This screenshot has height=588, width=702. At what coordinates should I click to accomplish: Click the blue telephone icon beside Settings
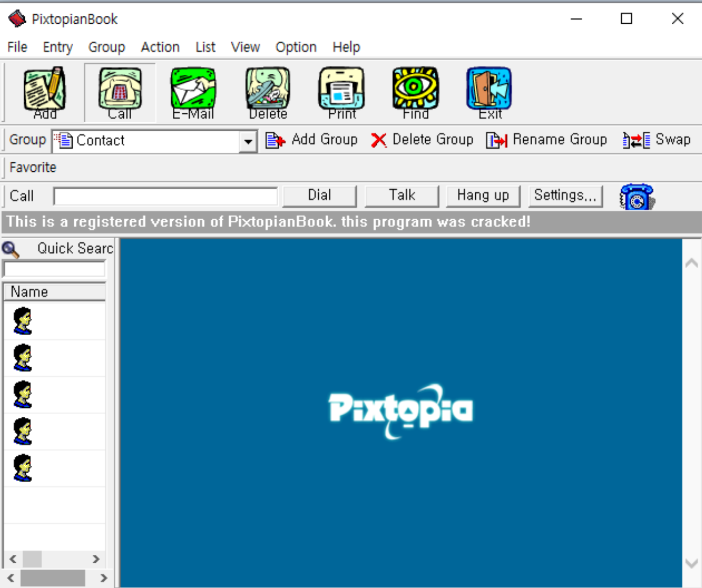tap(637, 196)
